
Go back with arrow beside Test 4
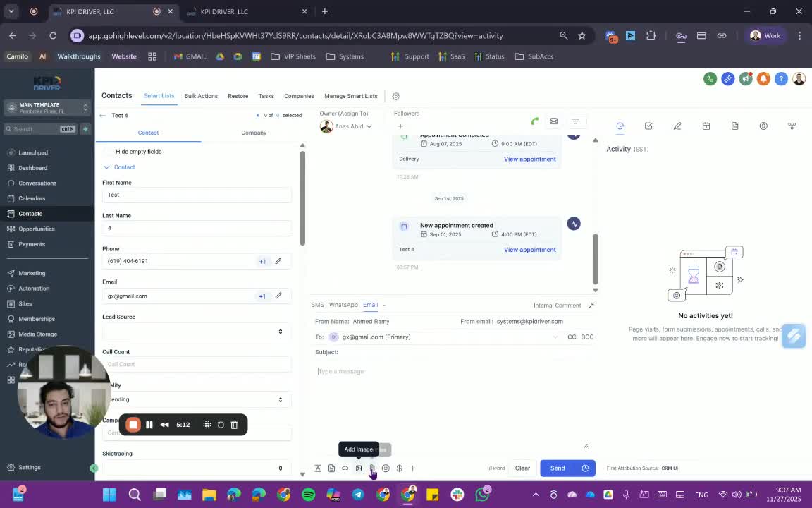click(102, 116)
